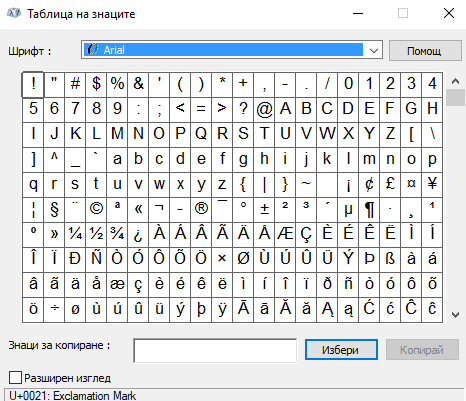The image size is (466, 401).
Task: Select the currency sign ¤ symbol
Action: coord(411,185)
